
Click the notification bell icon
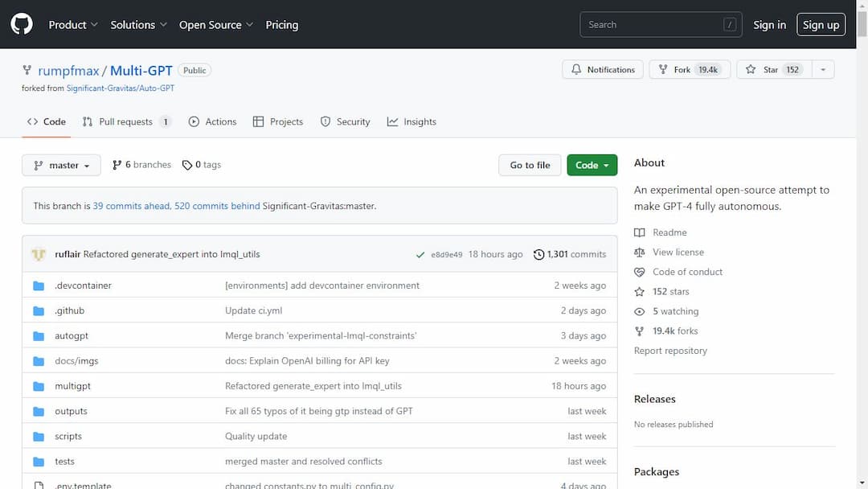[x=576, y=70]
